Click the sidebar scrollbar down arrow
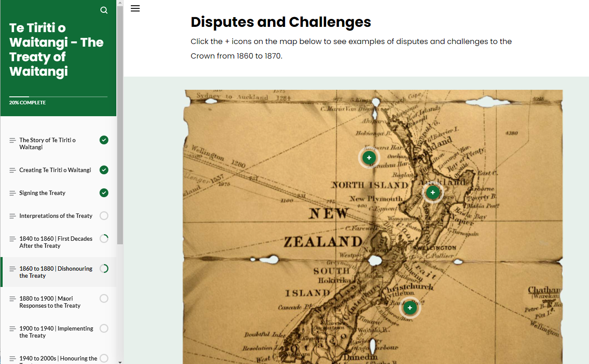Image resolution: width=589 pixels, height=364 pixels. point(120,362)
